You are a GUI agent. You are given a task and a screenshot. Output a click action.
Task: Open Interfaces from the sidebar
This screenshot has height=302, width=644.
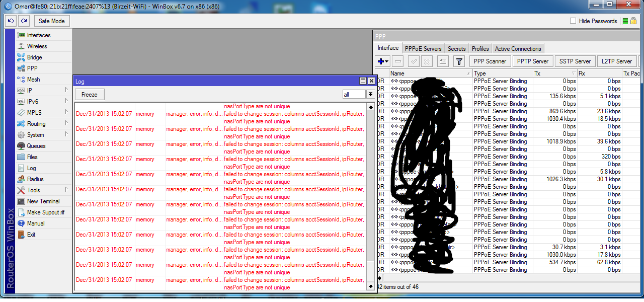click(39, 35)
